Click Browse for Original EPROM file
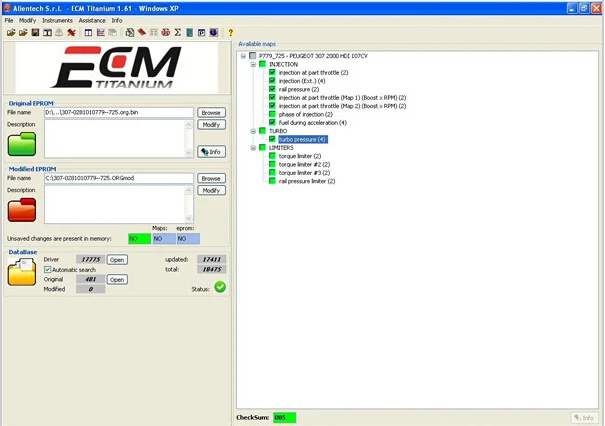 [x=211, y=113]
